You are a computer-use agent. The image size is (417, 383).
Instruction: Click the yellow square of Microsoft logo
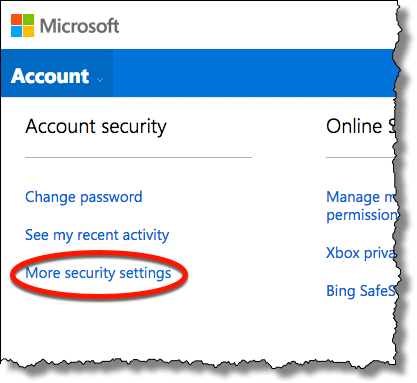click(x=29, y=31)
